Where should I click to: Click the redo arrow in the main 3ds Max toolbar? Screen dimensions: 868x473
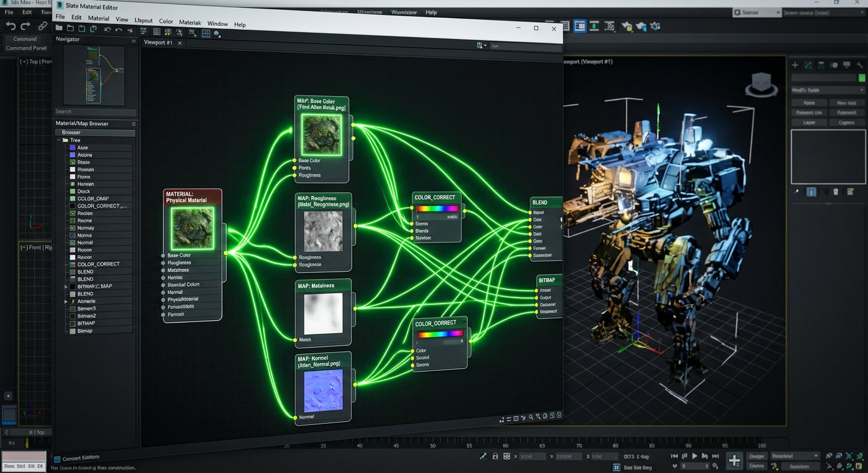25,26
